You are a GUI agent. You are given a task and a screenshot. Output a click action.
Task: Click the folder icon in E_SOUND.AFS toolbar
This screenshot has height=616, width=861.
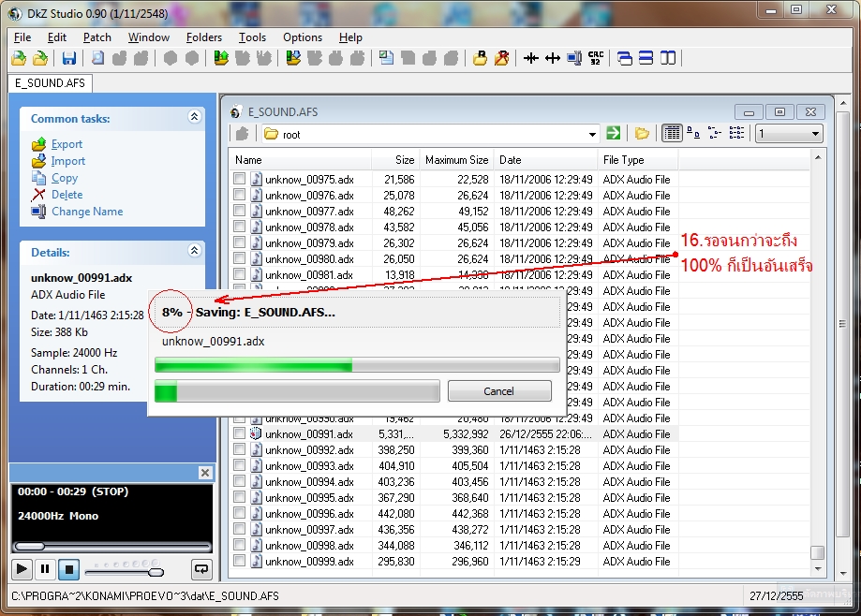tap(642, 133)
